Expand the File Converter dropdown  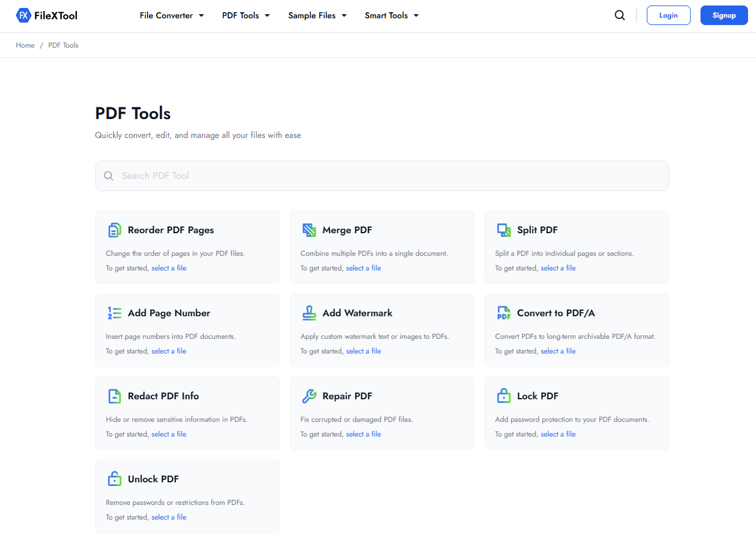pyautogui.click(x=171, y=15)
